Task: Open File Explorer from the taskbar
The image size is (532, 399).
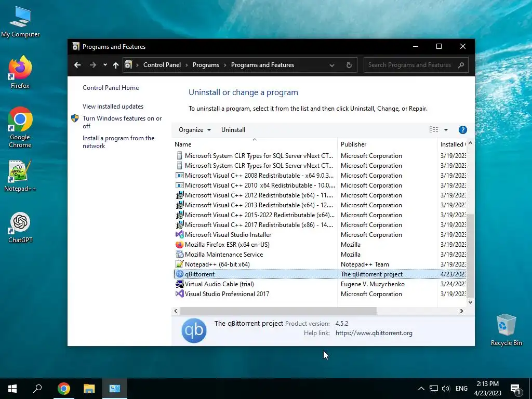Action: pos(89,389)
